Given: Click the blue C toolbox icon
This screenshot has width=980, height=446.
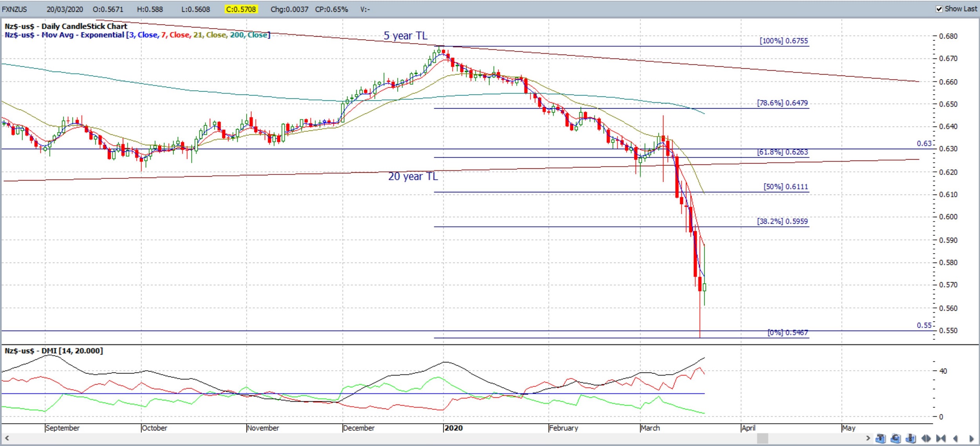Looking at the screenshot, I should [x=896, y=438].
